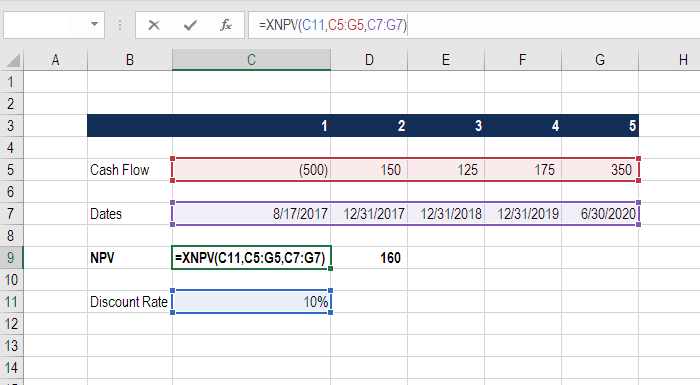Image resolution: width=700 pixels, height=385 pixels.
Task: Select row 8 header
Action: [x=11, y=235]
